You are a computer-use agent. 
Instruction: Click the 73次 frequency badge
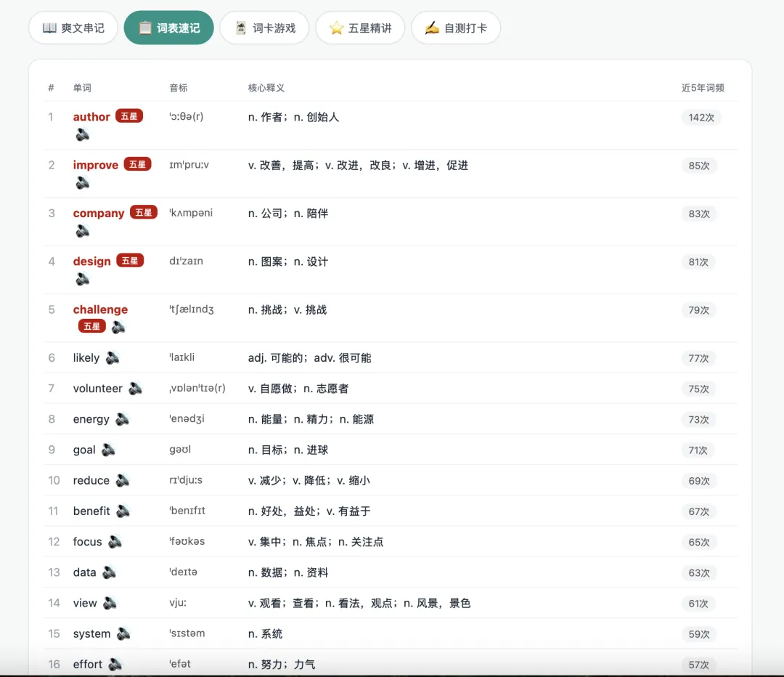point(698,419)
